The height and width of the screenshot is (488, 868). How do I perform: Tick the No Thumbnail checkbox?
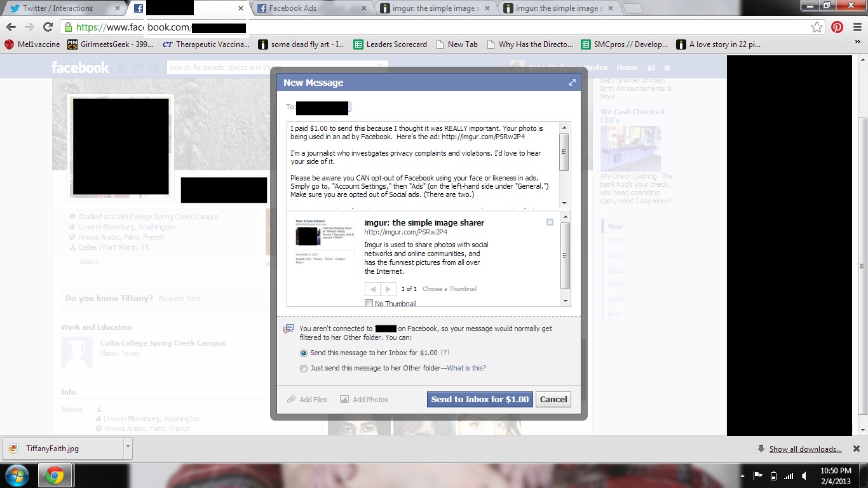click(369, 304)
